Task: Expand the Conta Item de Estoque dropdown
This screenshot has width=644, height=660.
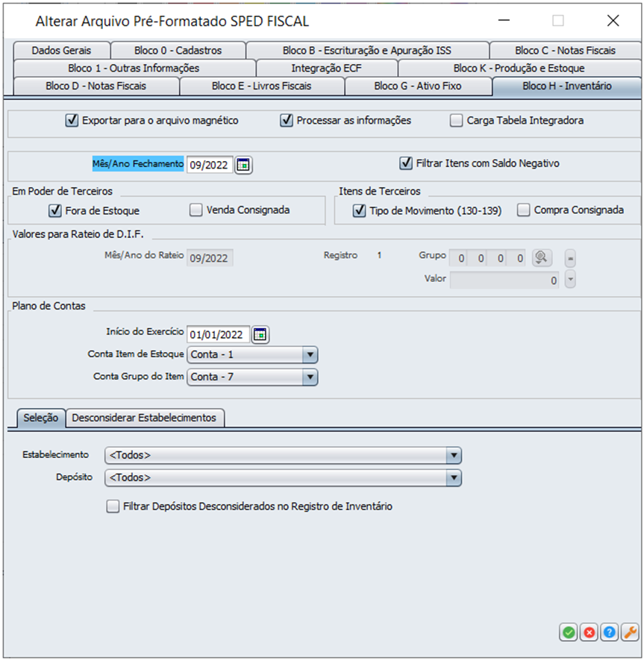Action: point(310,354)
